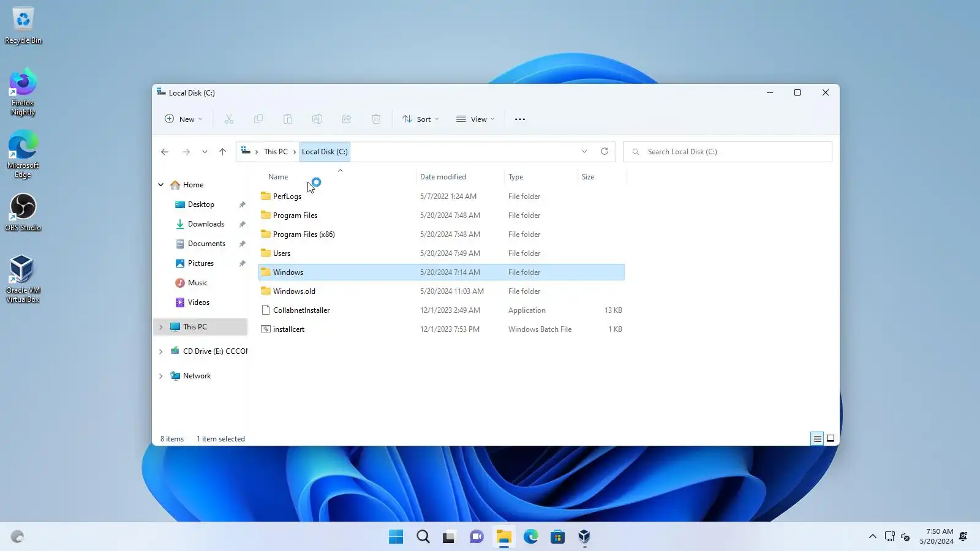Image resolution: width=980 pixels, height=551 pixels.
Task: Open recent locations chevron dropdown
Action: click(205, 152)
